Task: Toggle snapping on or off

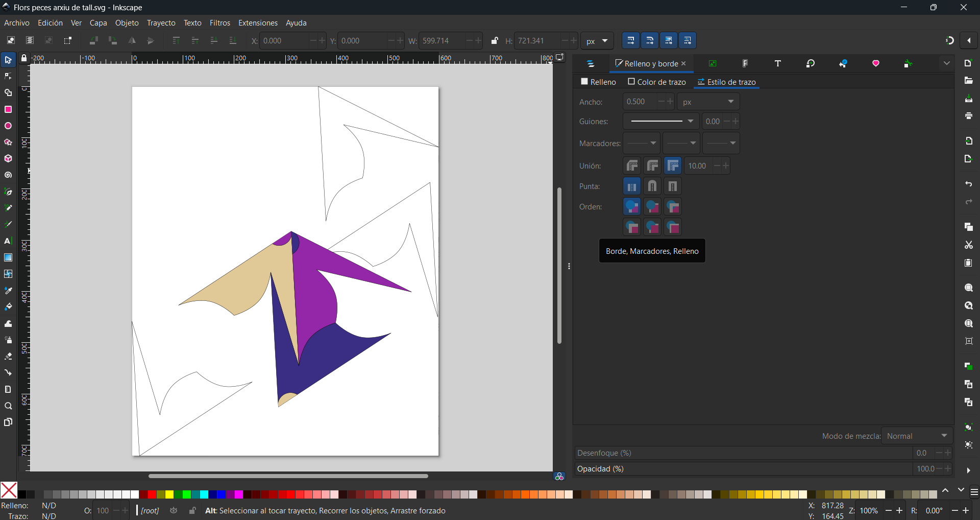Action: [949, 41]
